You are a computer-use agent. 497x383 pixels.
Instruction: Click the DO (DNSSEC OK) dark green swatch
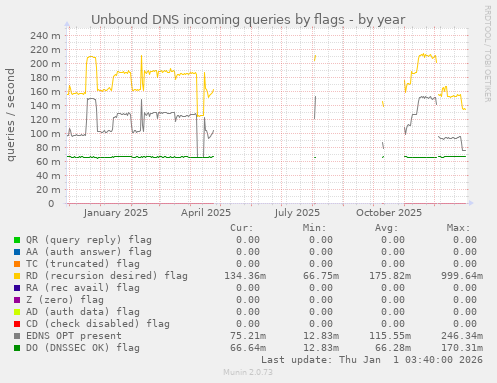point(17,348)
